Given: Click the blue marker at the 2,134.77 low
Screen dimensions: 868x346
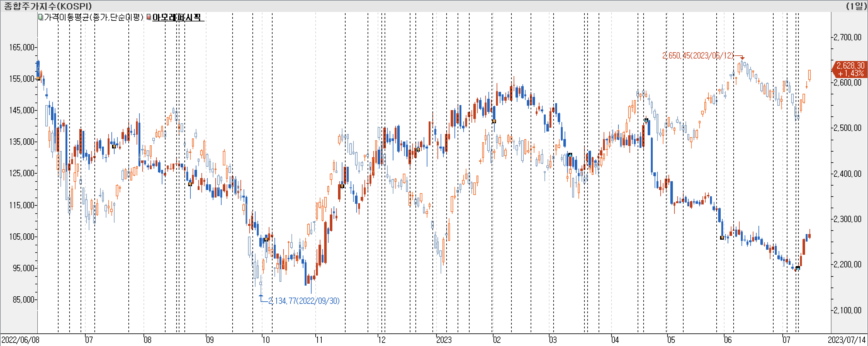Looking at the screenshot, I should 261,296.
